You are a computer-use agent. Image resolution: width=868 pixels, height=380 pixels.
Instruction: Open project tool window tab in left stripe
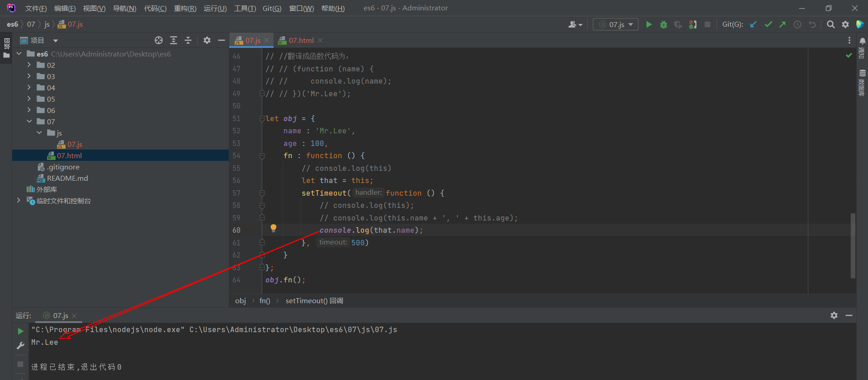pyautogui.click(x=6, y=49)
